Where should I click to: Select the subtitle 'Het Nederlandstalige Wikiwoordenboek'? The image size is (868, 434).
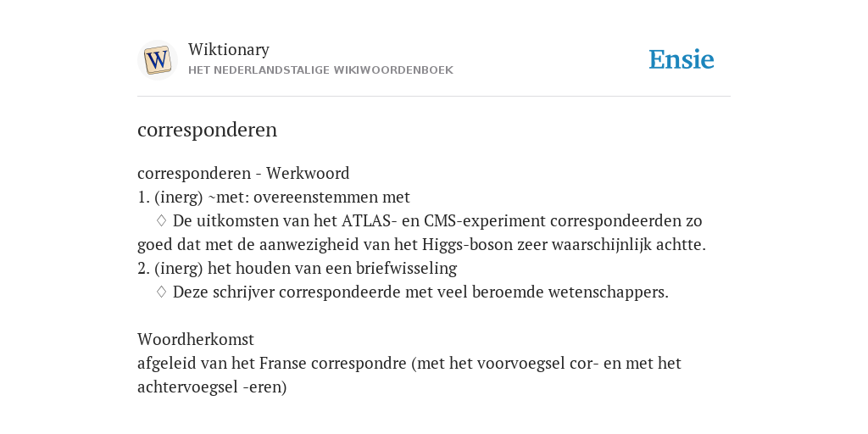(x=320, y=70)
